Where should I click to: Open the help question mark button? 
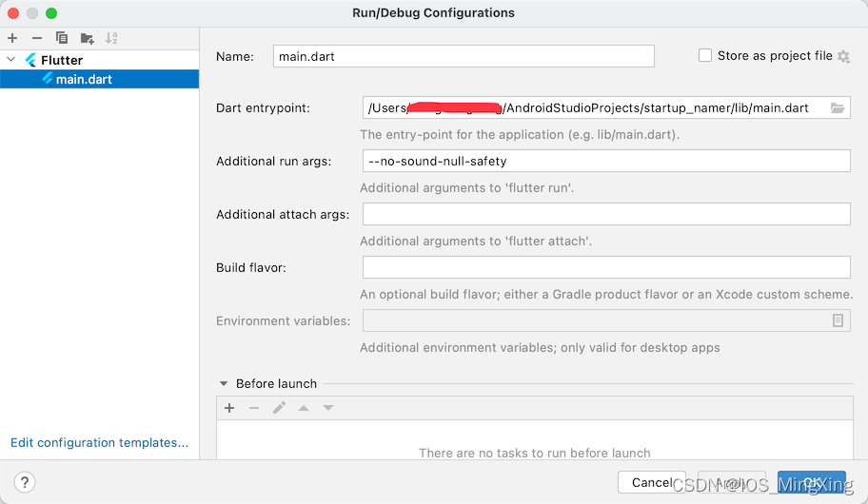(26, 482)
